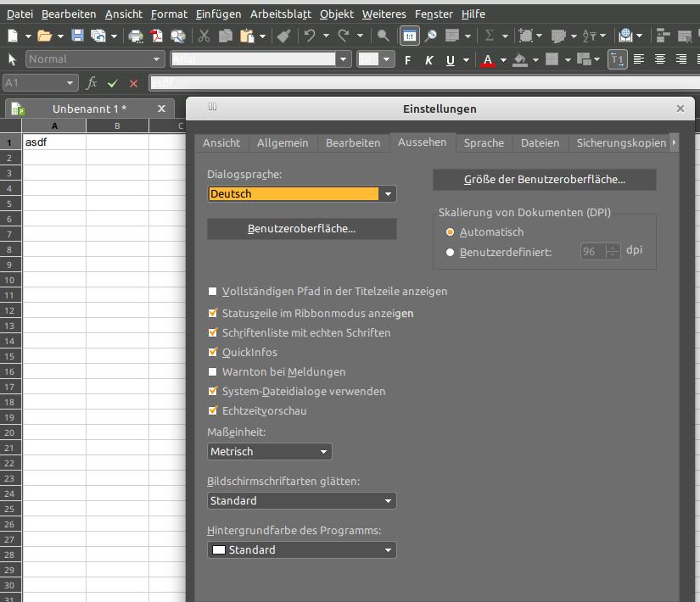Open the Einfügen menu

click(218, 14)
